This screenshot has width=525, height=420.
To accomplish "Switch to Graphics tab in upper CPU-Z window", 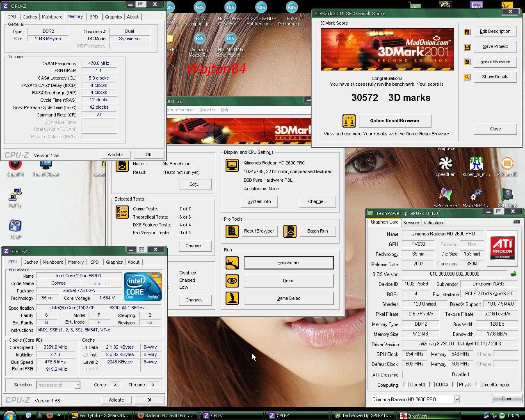I will (114, 17).
